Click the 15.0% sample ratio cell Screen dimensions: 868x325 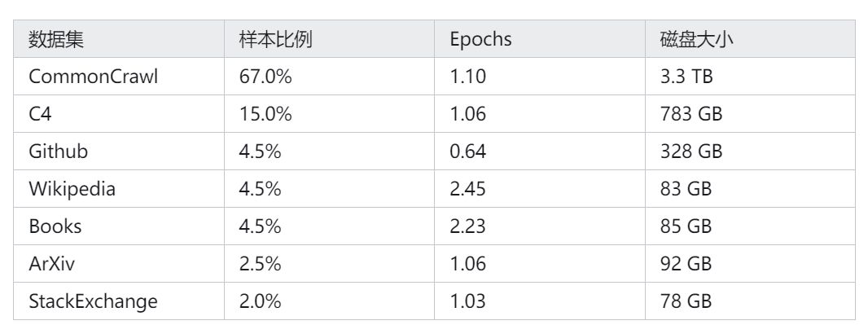pos(330,114)
